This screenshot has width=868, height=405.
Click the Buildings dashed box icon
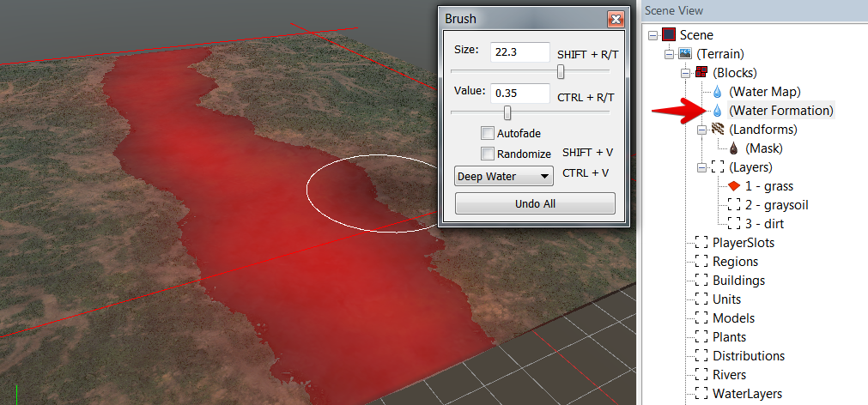tap(702, 280)
